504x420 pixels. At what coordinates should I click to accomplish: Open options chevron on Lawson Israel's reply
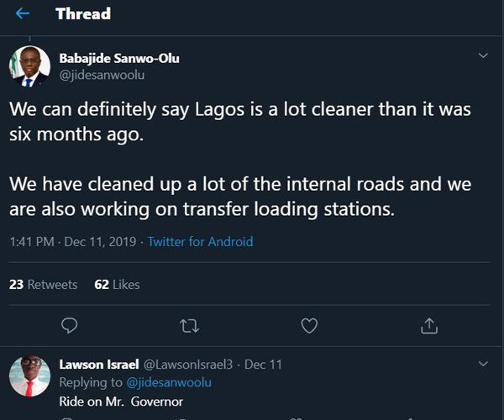[x=483, y=364]
